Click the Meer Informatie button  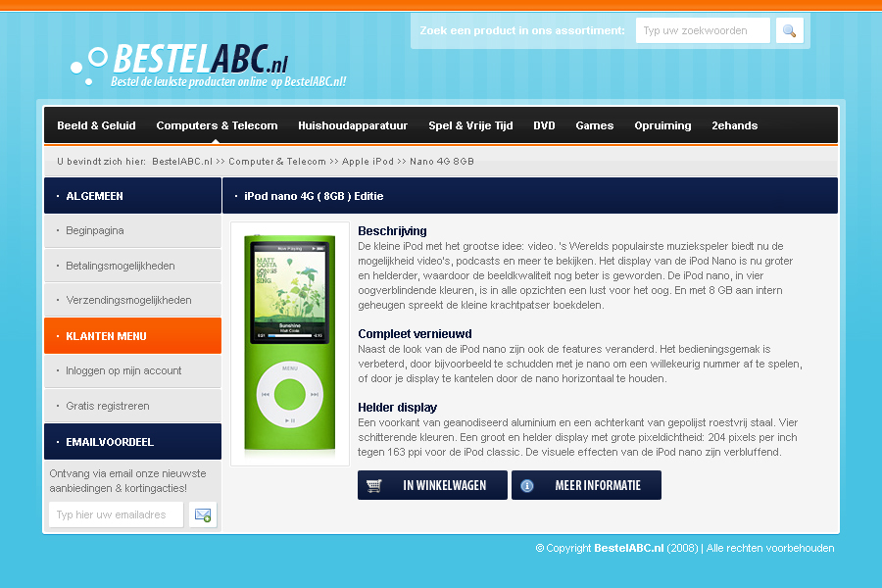pyautogui.click(x=586, y=485)
